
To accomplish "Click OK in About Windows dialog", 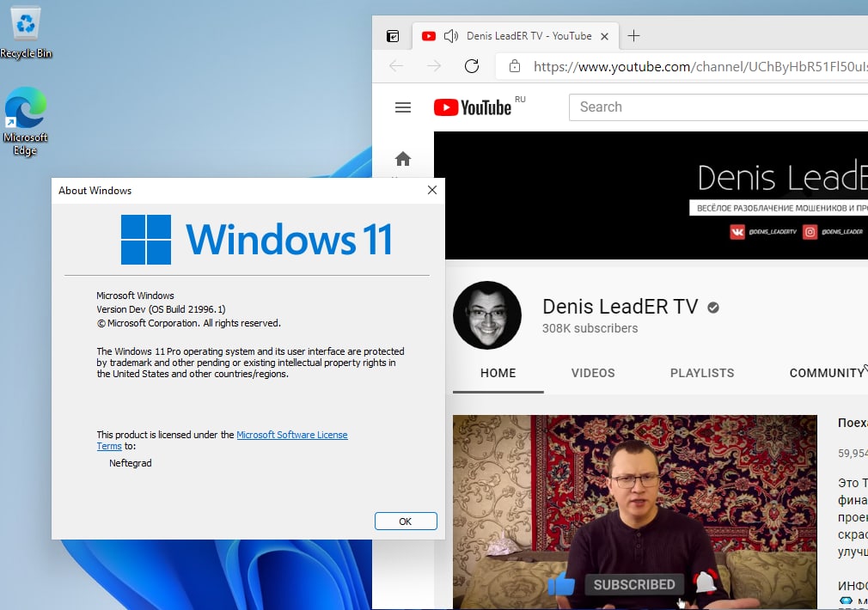I will pyautogui.click(x=406, y=521).
